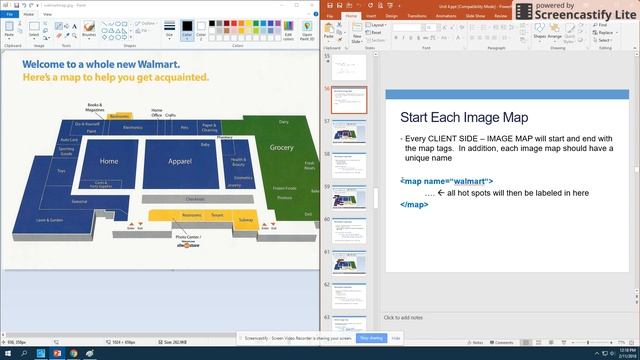Select the Pencil tool in Paint
Image resolution: width=640 pixels, height=360 pixels.
(x=59, y=26)
